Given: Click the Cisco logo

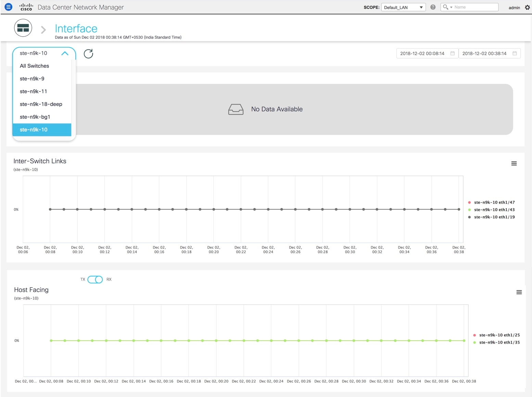Looking at the screenshot, I should coord(26,7).
